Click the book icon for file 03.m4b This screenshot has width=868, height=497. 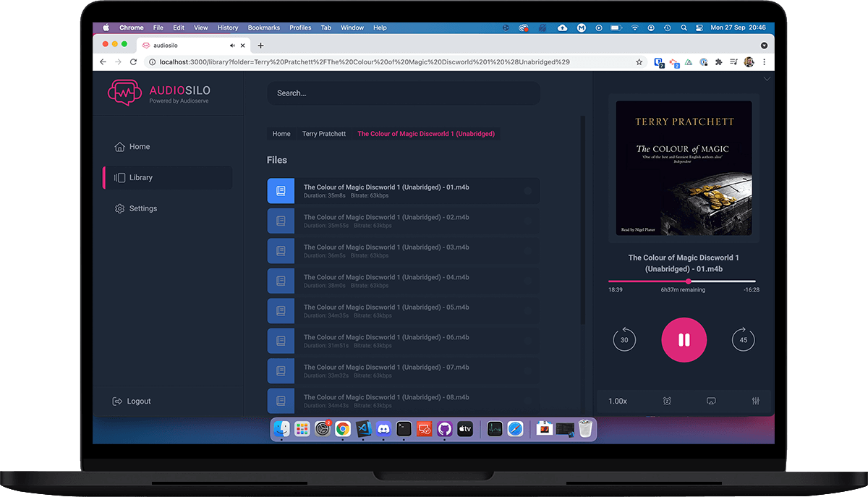[x=281, y=251]
